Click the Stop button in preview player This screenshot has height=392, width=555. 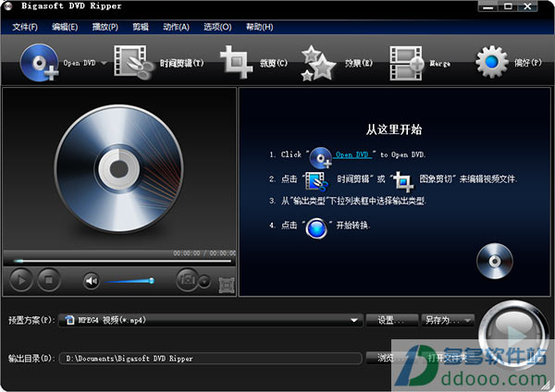pos(48,280)
